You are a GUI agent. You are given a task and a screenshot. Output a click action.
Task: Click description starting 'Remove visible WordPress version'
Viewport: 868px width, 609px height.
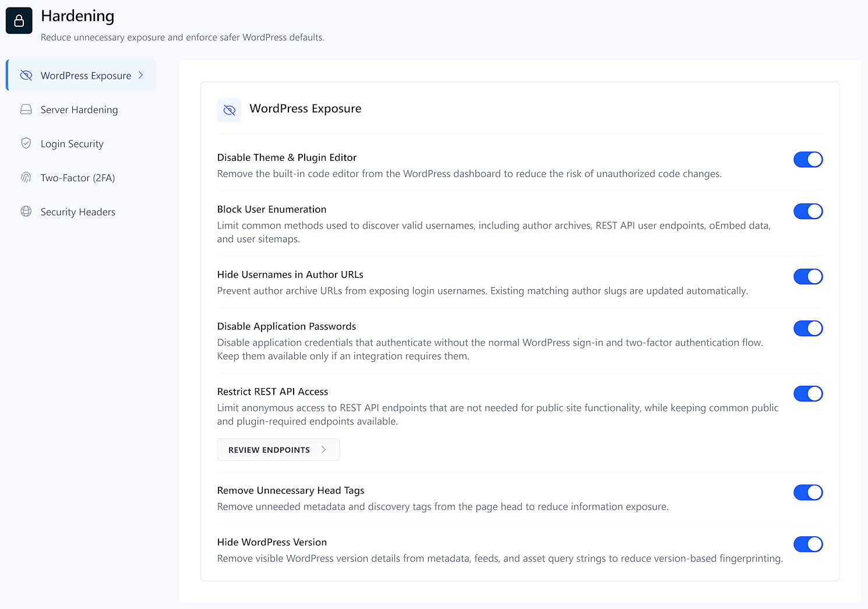(500, 558)
